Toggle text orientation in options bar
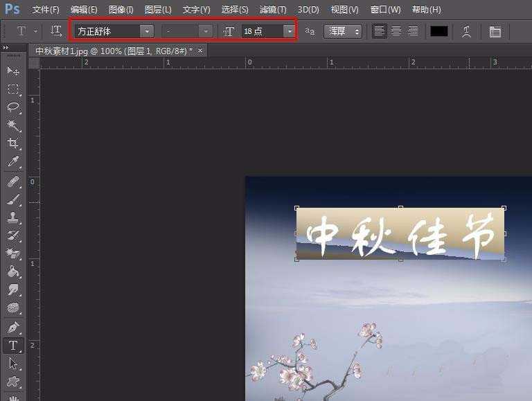Image resolution: width=532 pixels, height=401 pixels. pyautogui.click(x=56, y=31)
